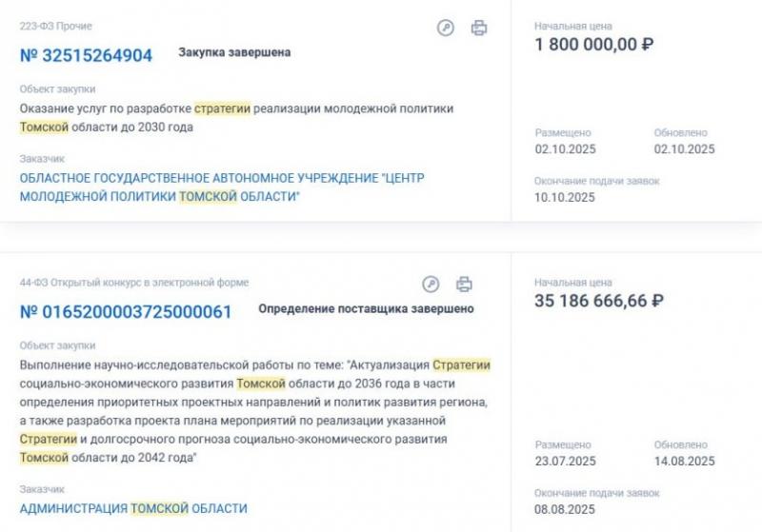The height and width of the screenshot is (532, 762).
Task: Click the updated date 14.08.2025
Action: tap(684, 462)
